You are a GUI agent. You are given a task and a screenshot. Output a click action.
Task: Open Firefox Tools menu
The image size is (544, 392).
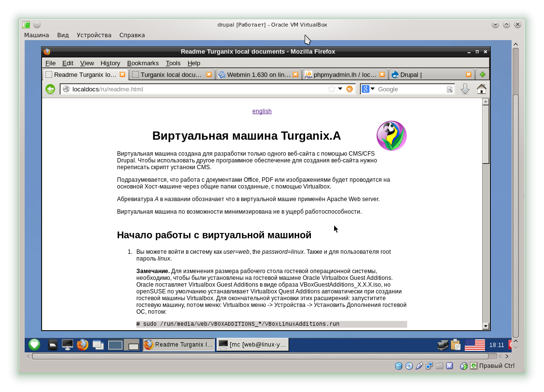pos(173,63)
